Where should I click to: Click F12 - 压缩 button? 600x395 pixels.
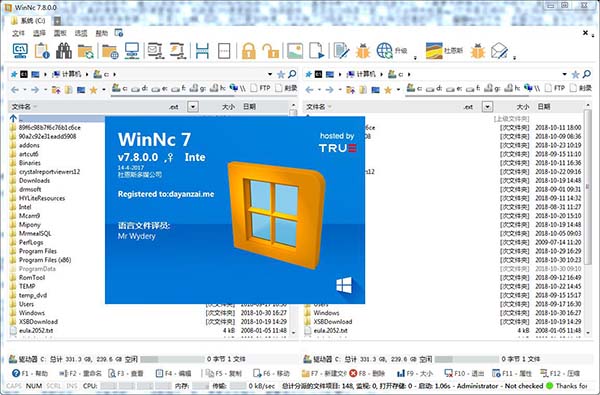560,373
